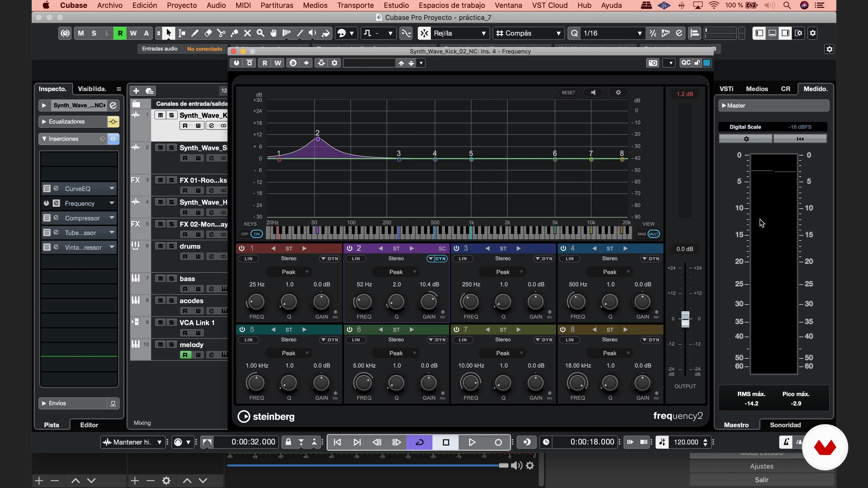This screenshot has width=868, height=488.
Task: Open band 5 Peak filter type dropdown
Action: [288, 353]
